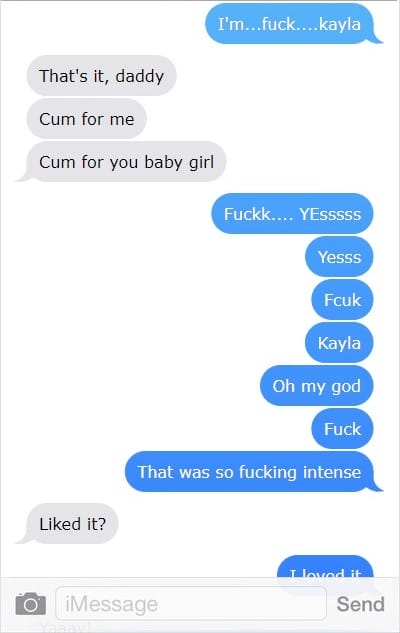Select the gray bubble ending "for me"

coord(86,119)
